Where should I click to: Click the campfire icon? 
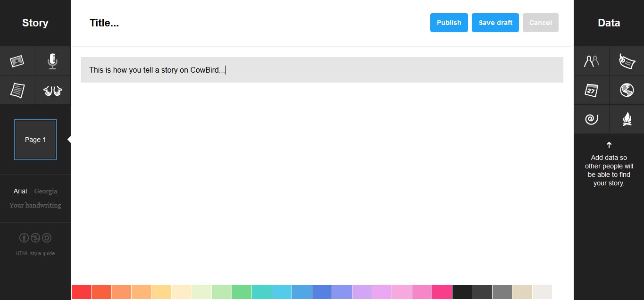coord(627,119)
